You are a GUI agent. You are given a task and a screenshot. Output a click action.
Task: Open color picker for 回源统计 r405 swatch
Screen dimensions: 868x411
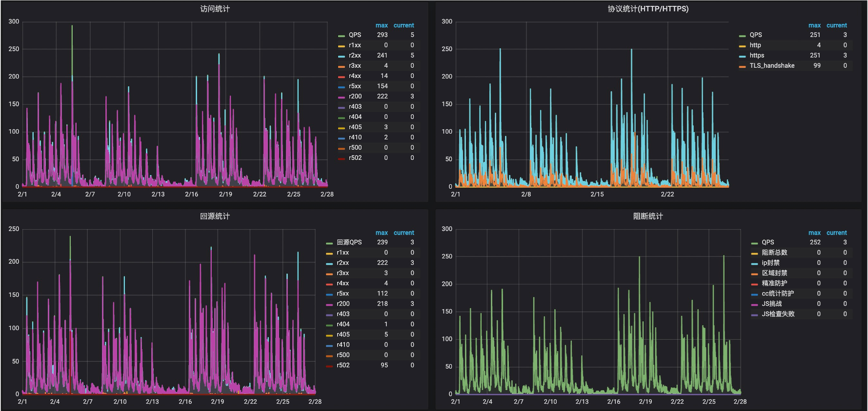[x=329, y=335]
